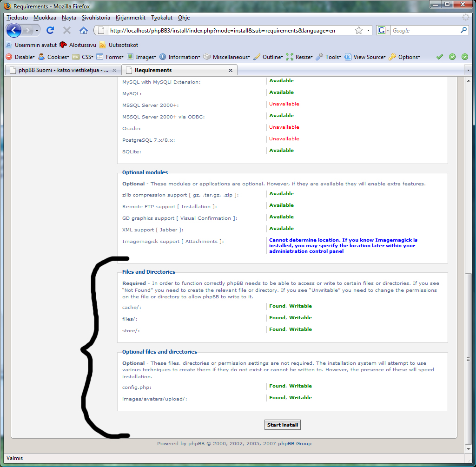This screenshot has width=476, height=467.
Task: Open the Disable dropdown in developer toolbar
Action: click(20, 57)
